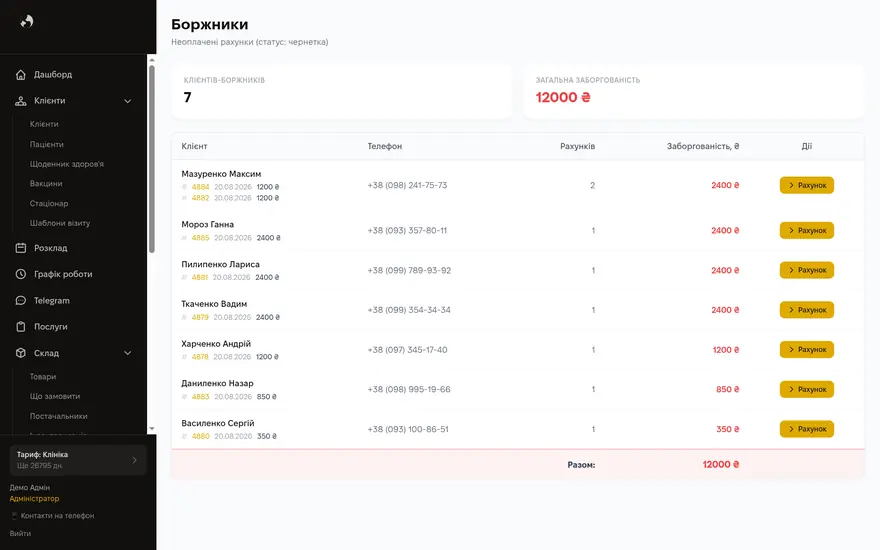Screen dimensions: 880x550
Task: Click the Телефон column header
Action: click(x=384, y=146)
